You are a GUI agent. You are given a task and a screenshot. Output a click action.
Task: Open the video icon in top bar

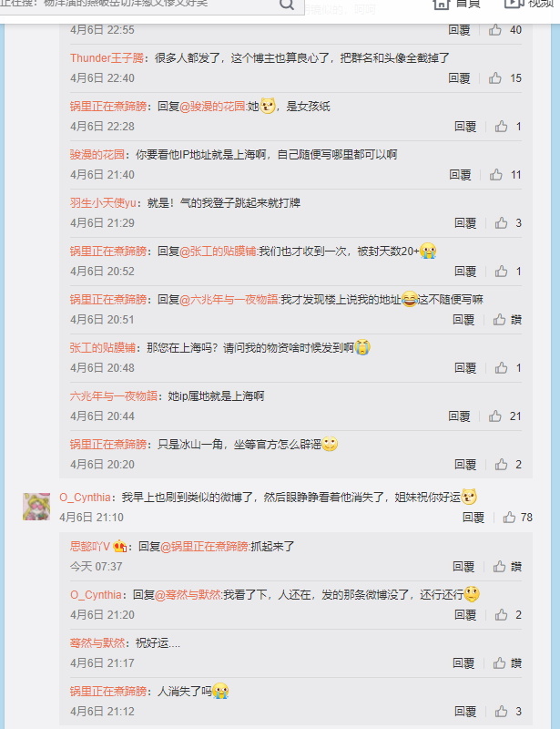click(514, 5)
